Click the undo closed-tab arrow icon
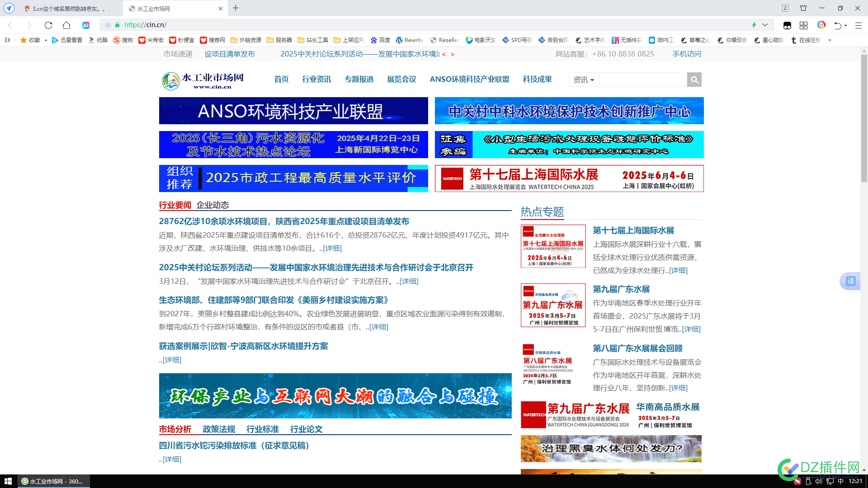 pos(838,25)
